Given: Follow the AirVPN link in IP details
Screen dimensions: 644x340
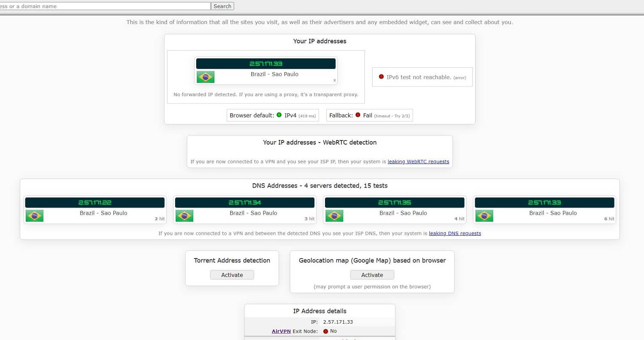Looking at the screenshot, I should 281,331.
